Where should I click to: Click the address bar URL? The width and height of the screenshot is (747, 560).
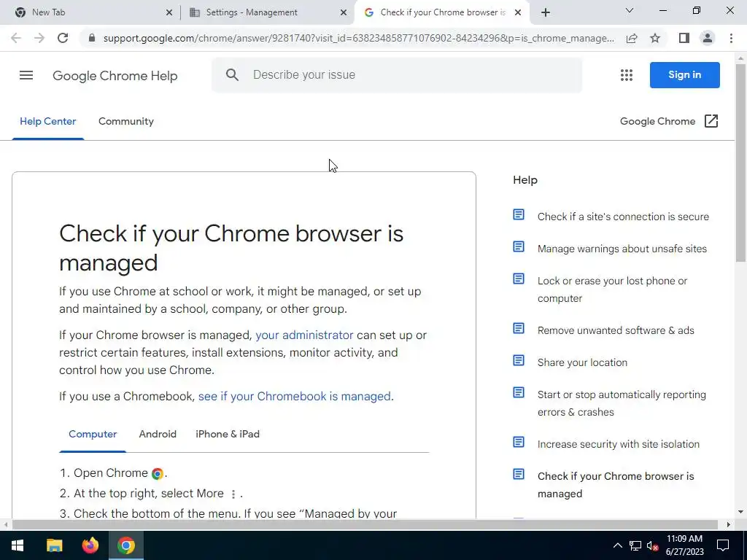358,38
